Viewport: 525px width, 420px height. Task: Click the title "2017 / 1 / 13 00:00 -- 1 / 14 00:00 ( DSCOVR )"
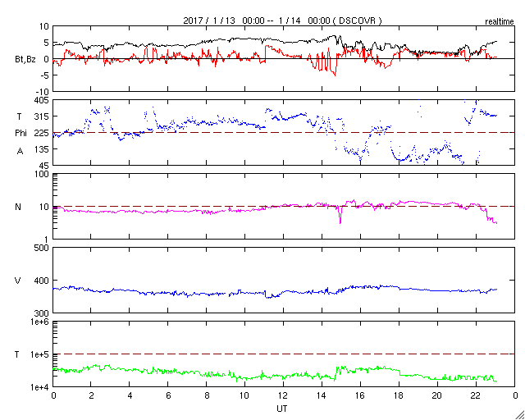[282, 21]
